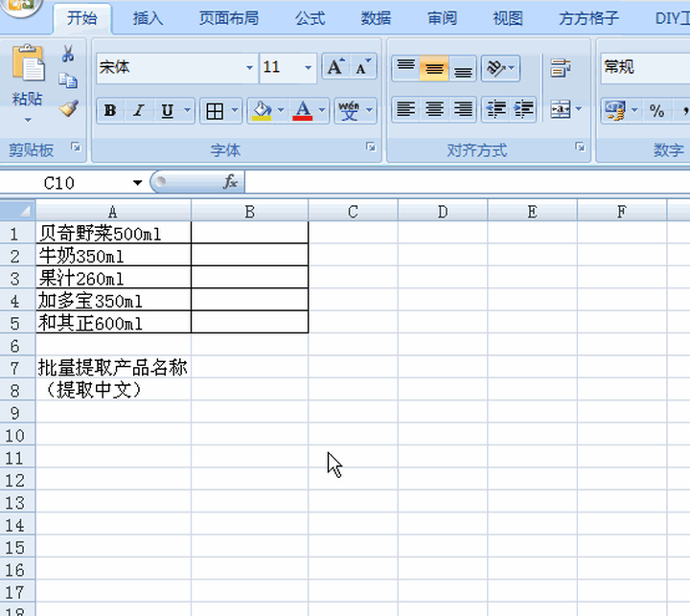Open alignment dialog launcher
Viewport: 690px width, 616px height.
581,147
